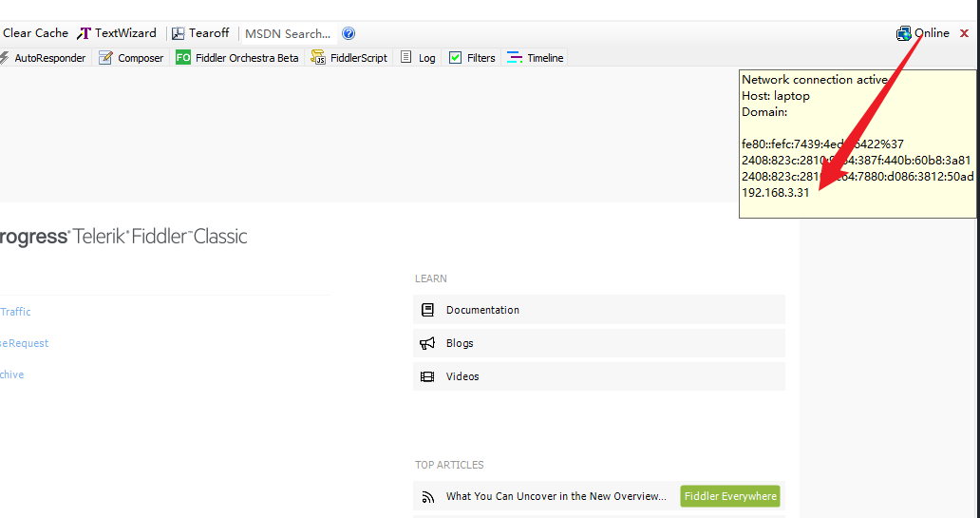980x518 pixels.
Task: Focus the MSDN Search input box
Action: (288, 34)
